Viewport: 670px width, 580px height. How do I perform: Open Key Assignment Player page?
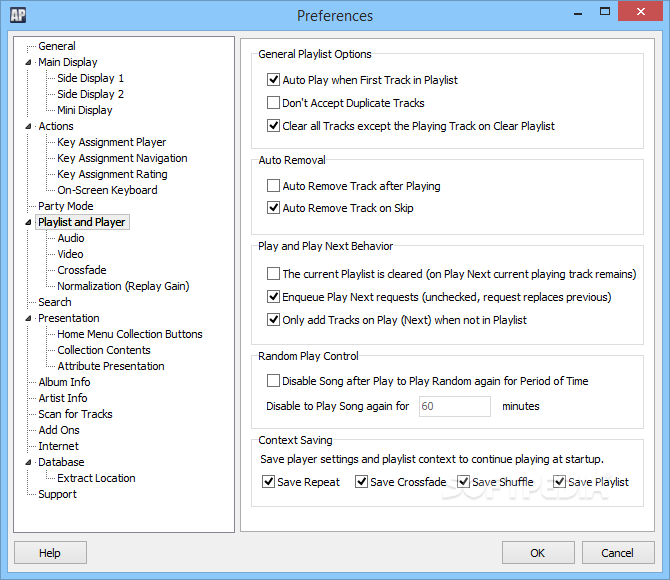[x=112, y=142]
